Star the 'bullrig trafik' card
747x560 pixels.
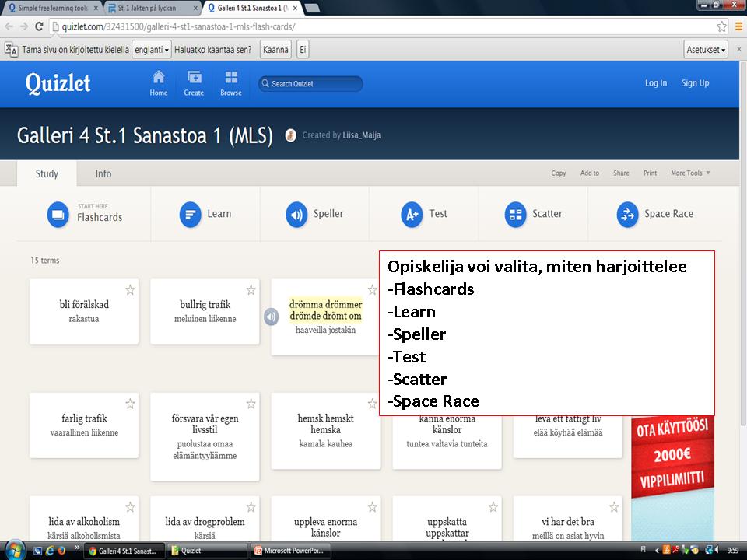[x=251, y=290]
